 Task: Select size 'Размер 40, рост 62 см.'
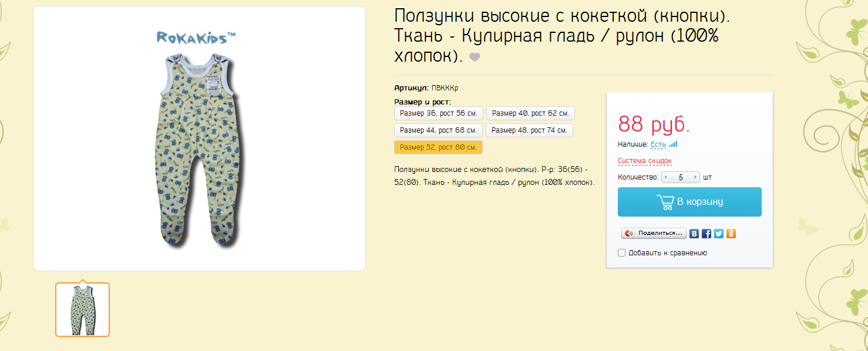[530, 113]
